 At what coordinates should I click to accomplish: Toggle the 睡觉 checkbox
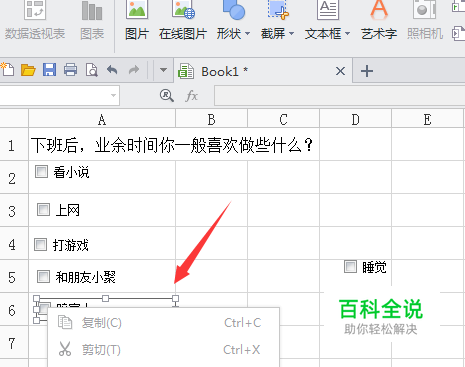click(x=350, y=266)
